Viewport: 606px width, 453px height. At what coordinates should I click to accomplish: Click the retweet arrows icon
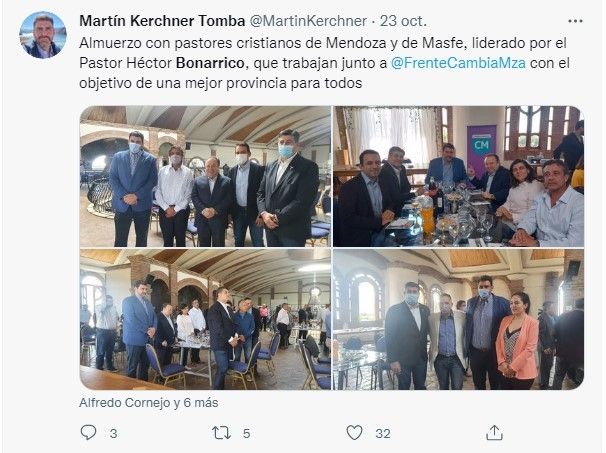221,433
